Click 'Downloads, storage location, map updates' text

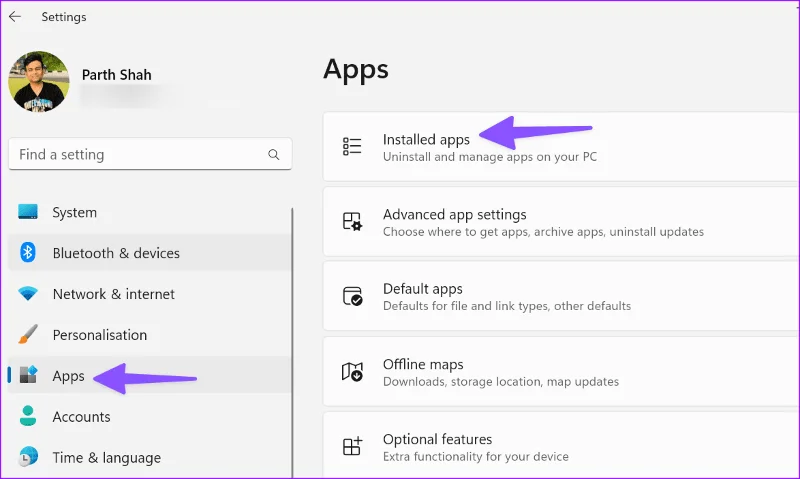pyautogui.click(x=501, y=382)
